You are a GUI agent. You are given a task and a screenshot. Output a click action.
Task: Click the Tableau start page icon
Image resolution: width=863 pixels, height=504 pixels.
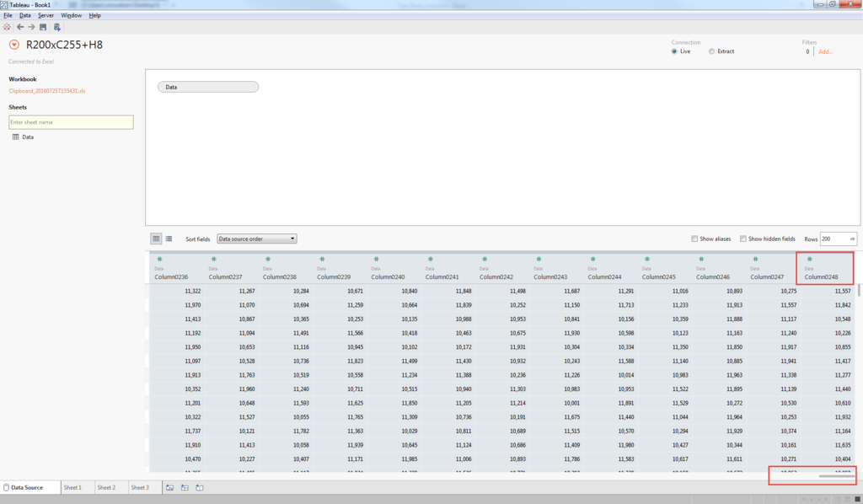[7, 27]
